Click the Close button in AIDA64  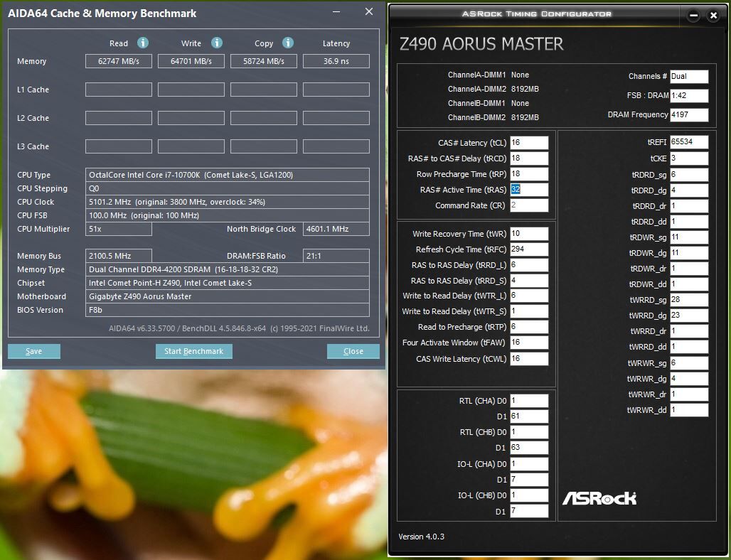pos(353,351)
